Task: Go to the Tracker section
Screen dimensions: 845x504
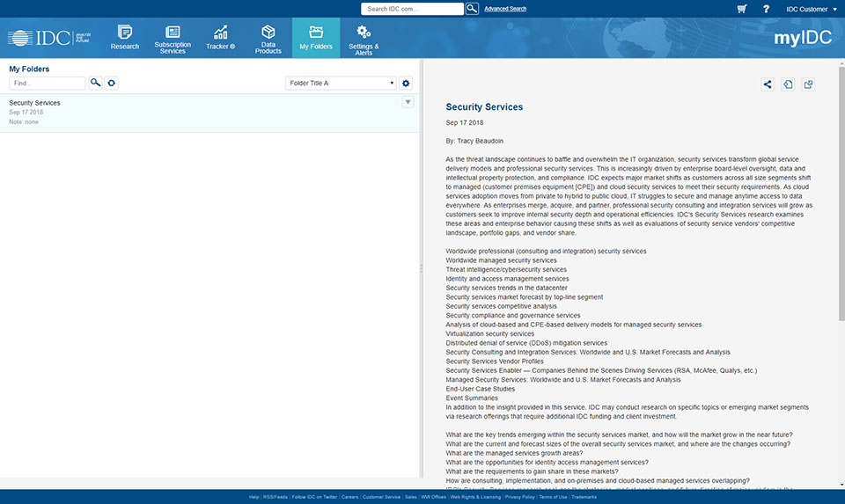Action: [x=220, y=38]
